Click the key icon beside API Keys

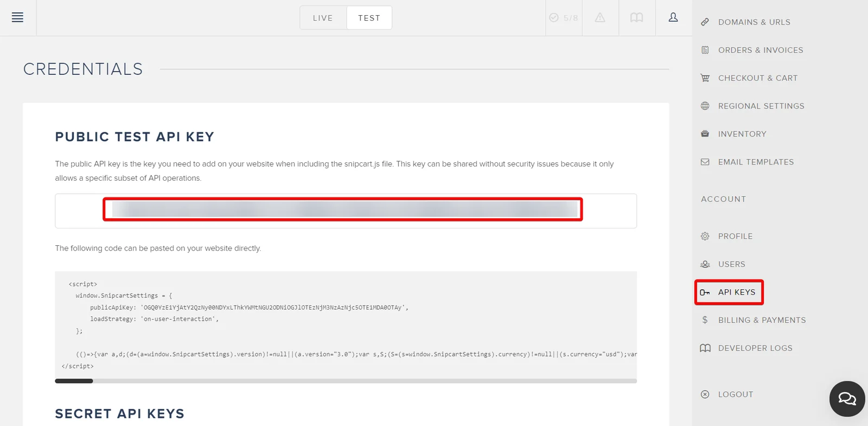click(x=705, y=293)
